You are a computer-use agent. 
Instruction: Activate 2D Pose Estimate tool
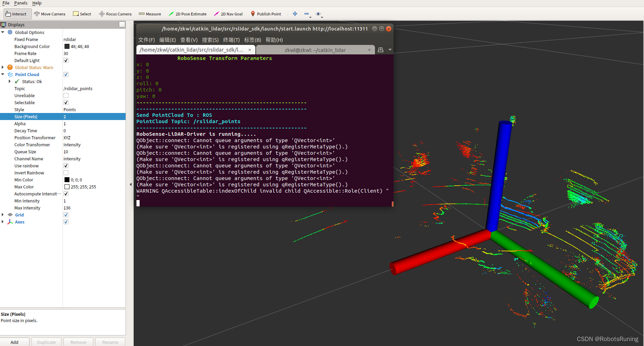coord(187,14)
